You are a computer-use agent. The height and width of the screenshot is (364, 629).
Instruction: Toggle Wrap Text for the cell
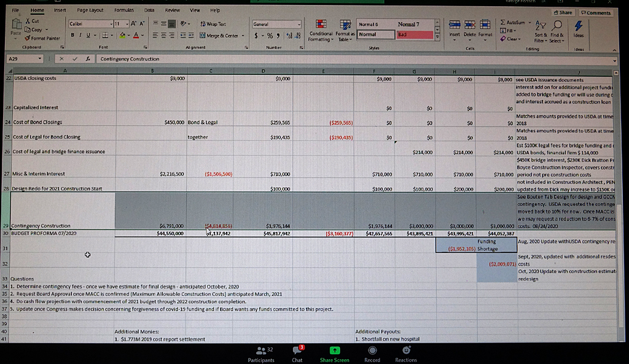[213, 24]
